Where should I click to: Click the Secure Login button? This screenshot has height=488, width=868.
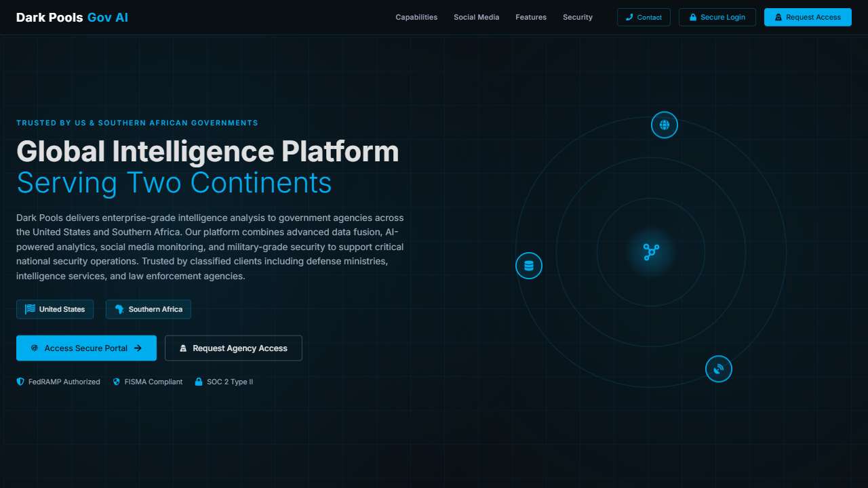coord(717,17)
